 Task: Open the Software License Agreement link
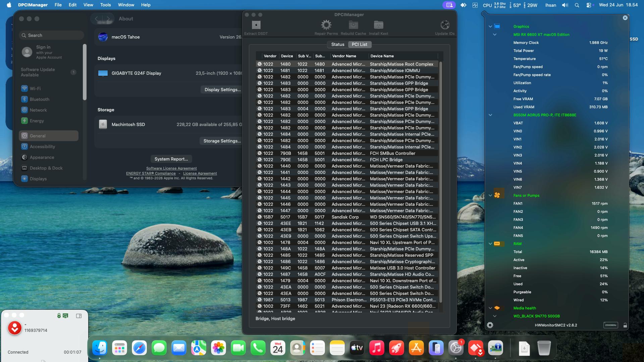point(171,168)
